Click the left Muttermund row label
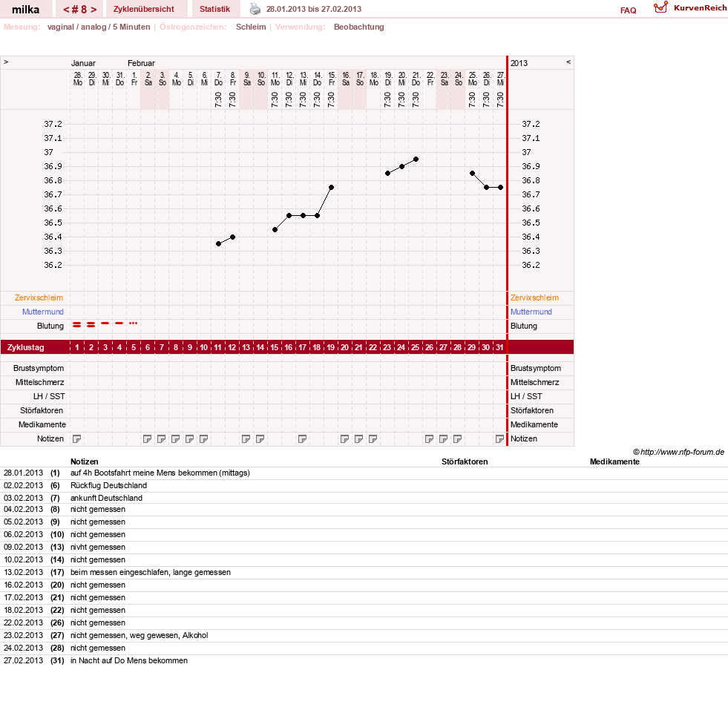This screenshot has height=713, width=728. pos(43,312)
